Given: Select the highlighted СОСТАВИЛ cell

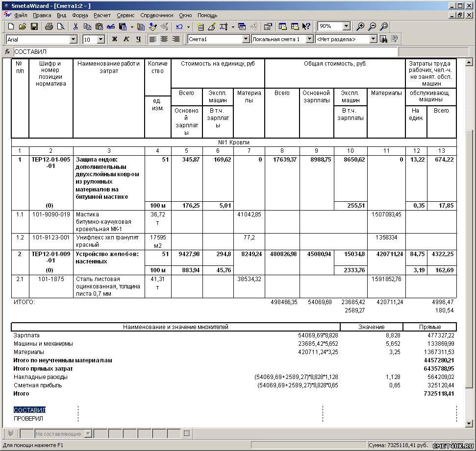Looking at the screenshot, I should 29,410.
